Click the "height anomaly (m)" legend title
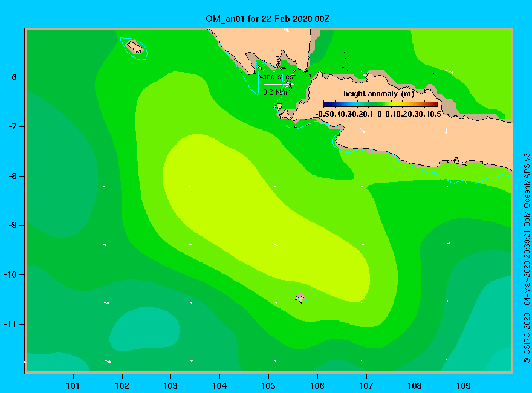The width and height of the screenshot is (532, 393). tap(379, 94)
